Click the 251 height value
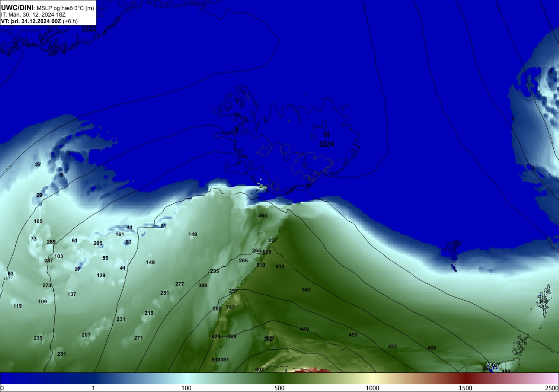The width and height of the screenshot is (559, 392). (x=165, y=293)
